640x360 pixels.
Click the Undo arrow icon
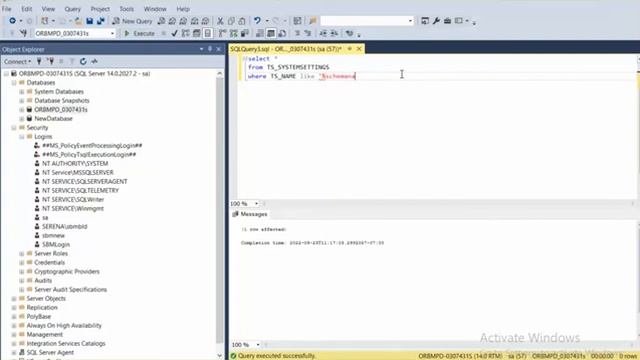point(257,21)
